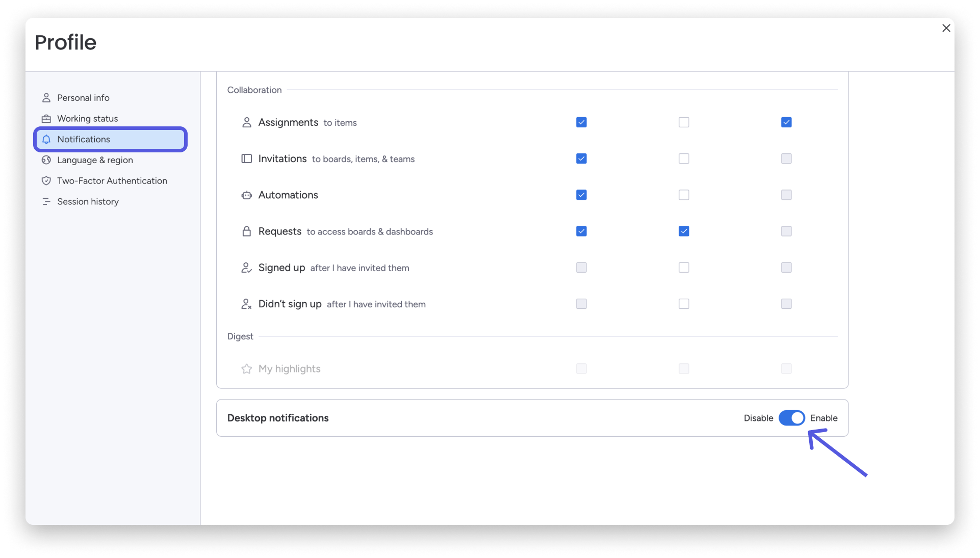Click the star icon next to My highlights
This screenshot has height=558, width=980.
click(x=247, y=368)
